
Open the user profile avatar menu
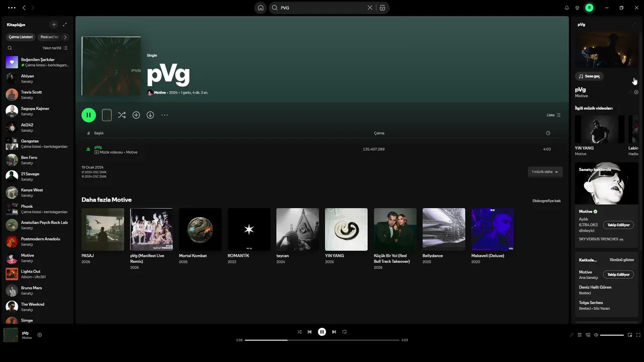point(589,8)
